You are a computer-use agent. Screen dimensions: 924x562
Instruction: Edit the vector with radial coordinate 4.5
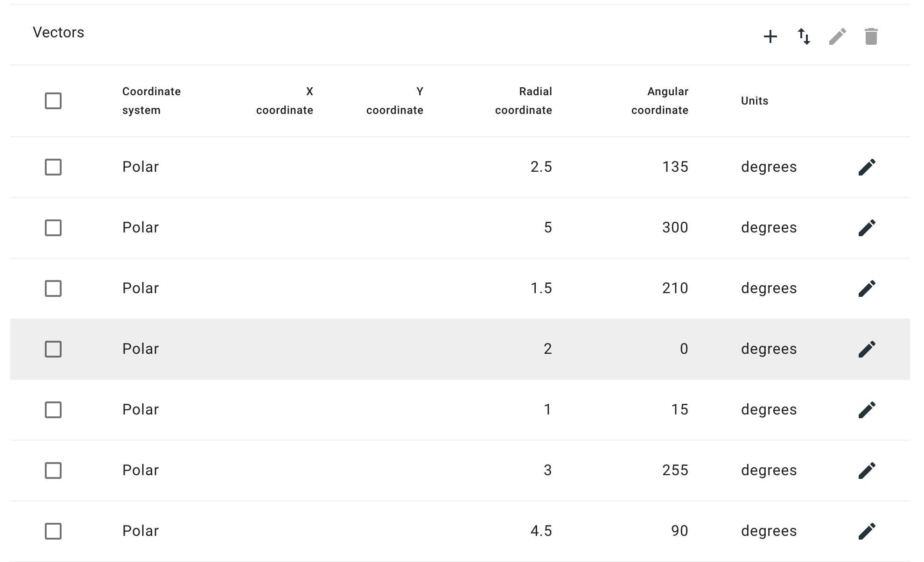[867, 531]
